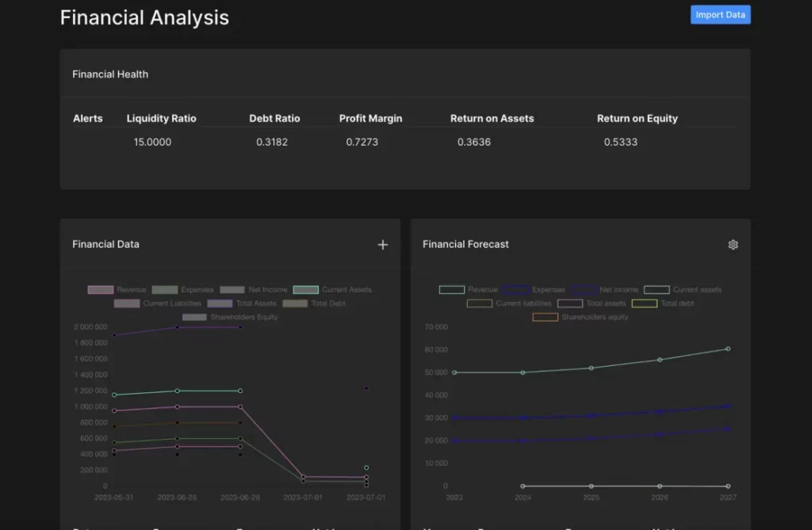Open Financial Forecast settings gear icon
Screen dimensions: 812x530
pos(733,245)
